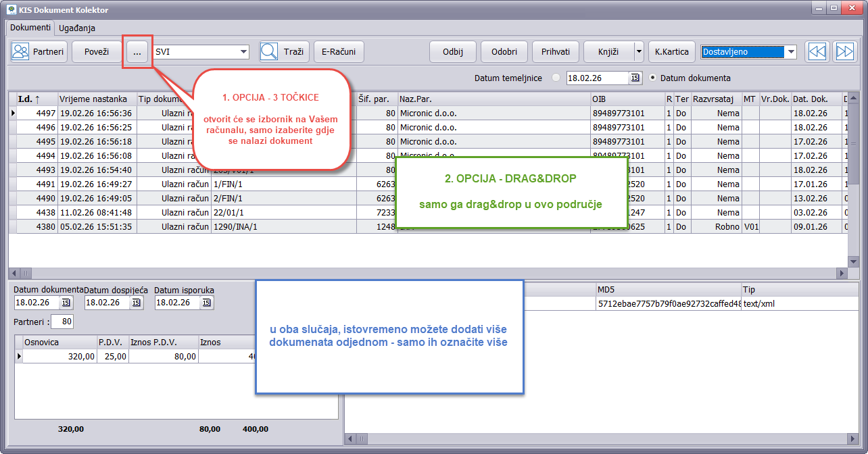Go to next record with double-right arrows
Screen dimensions: 868x454
844,52
